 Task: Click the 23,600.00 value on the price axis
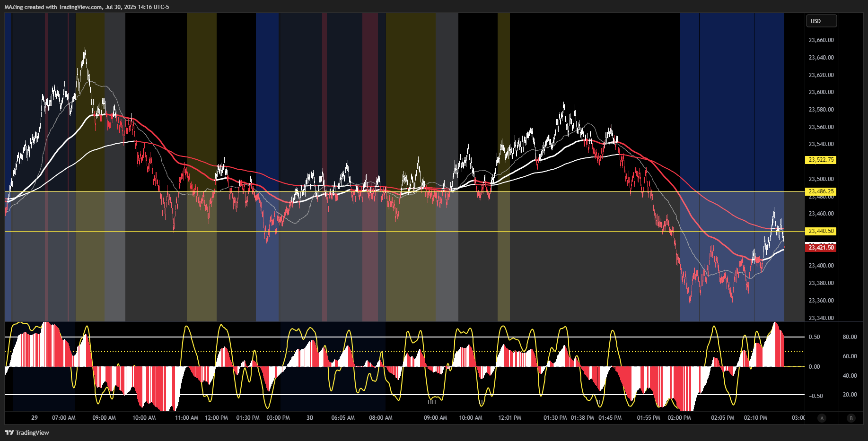[821, 92]
